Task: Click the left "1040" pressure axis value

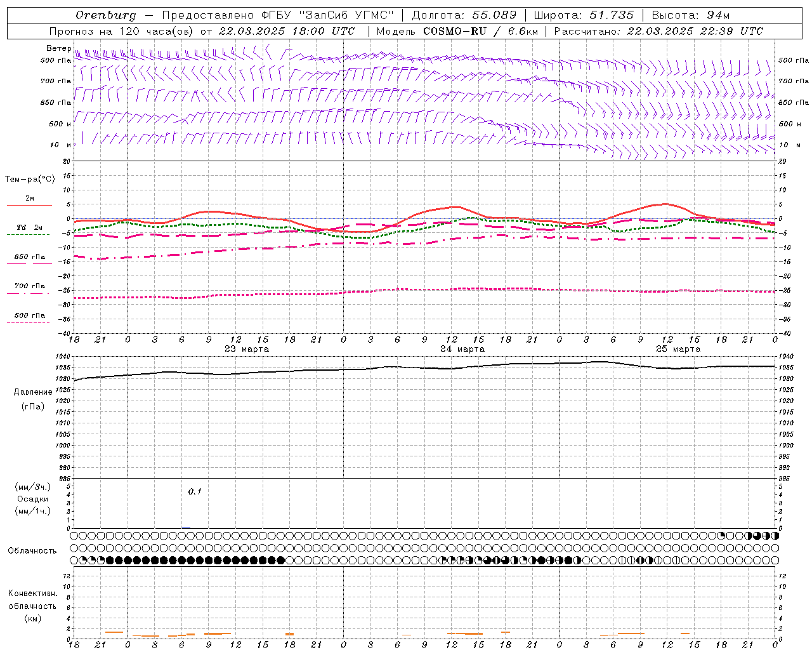Action: pyautogui.click(x=64, y=357)
